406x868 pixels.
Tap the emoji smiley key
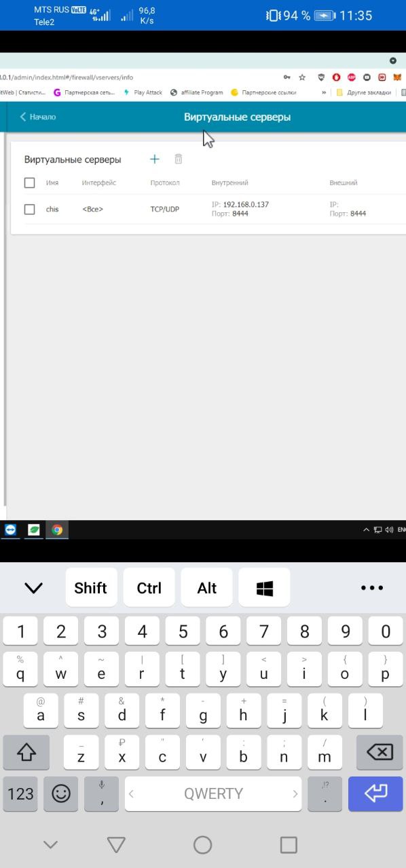[x=61, y=793]
